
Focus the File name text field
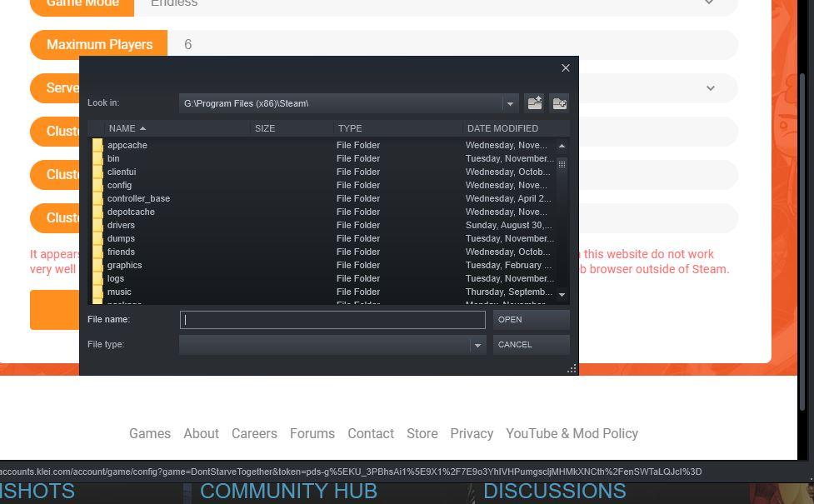tap(332, 320)
